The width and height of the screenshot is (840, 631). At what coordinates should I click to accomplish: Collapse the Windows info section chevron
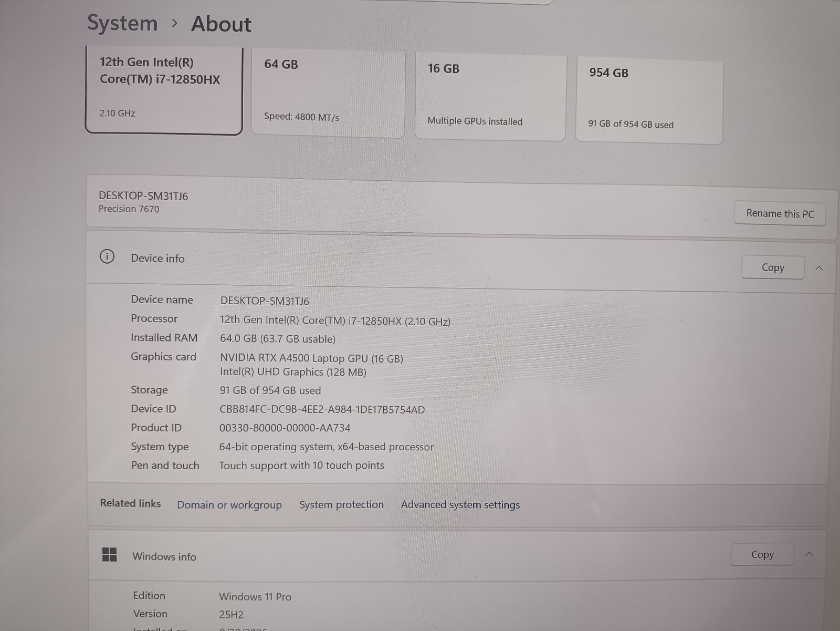coord(809,554)
